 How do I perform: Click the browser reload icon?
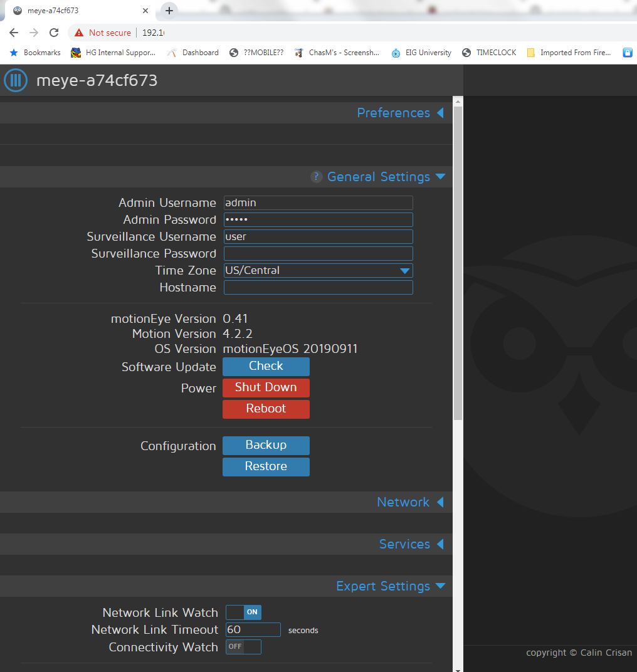point(54,33)
